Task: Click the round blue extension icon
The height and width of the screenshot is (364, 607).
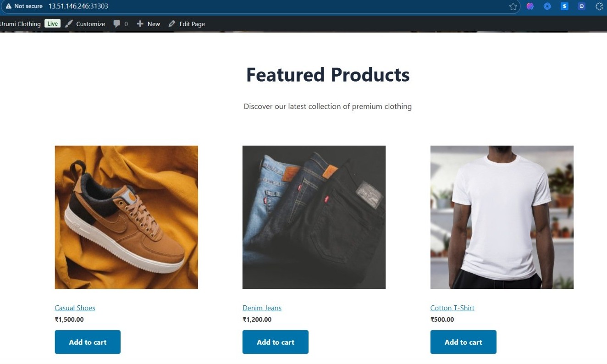Action: (547, 6)
